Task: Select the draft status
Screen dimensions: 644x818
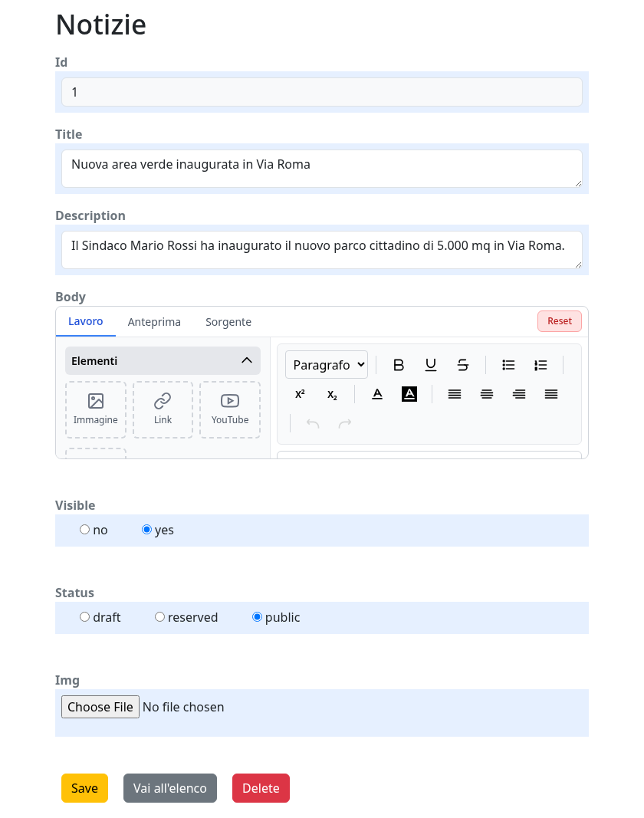Action: (84, 617)
